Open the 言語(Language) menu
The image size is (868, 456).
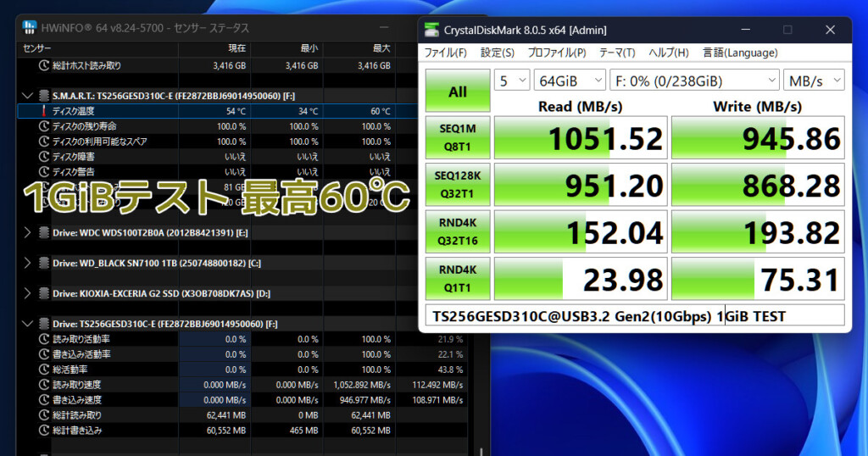pos(740,53)
